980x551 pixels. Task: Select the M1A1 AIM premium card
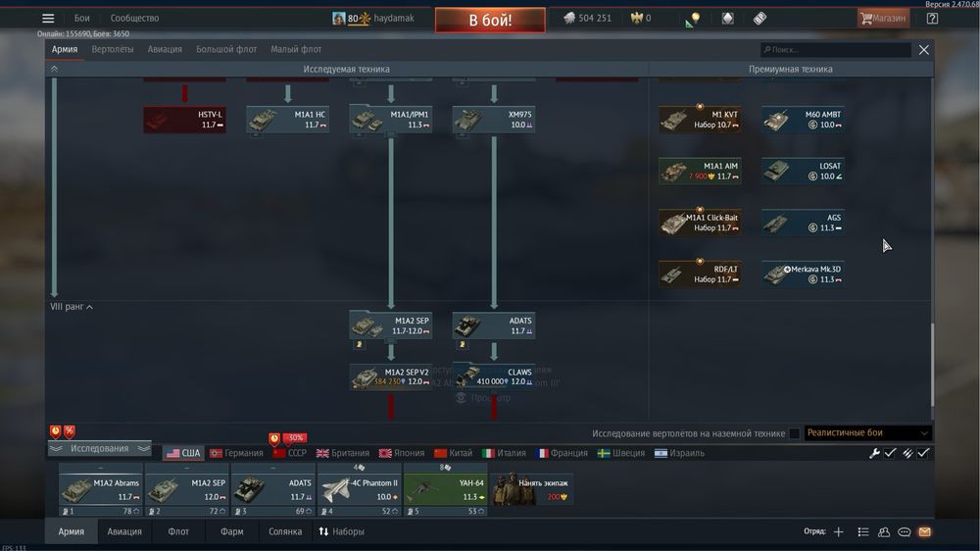tap(700, 171)
